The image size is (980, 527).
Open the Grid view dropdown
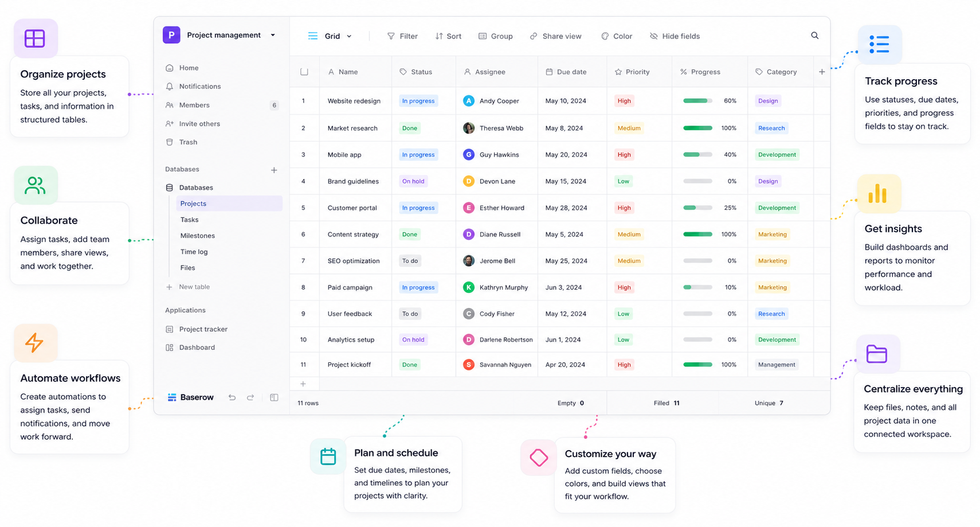tap(330, 36)
